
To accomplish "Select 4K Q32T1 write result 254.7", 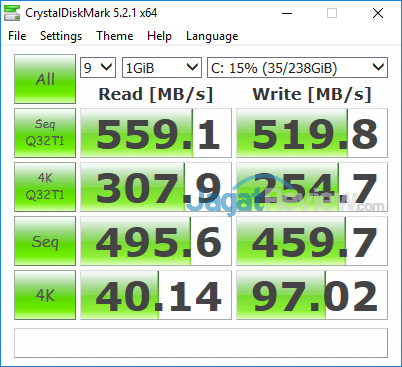I will [312, 187].
